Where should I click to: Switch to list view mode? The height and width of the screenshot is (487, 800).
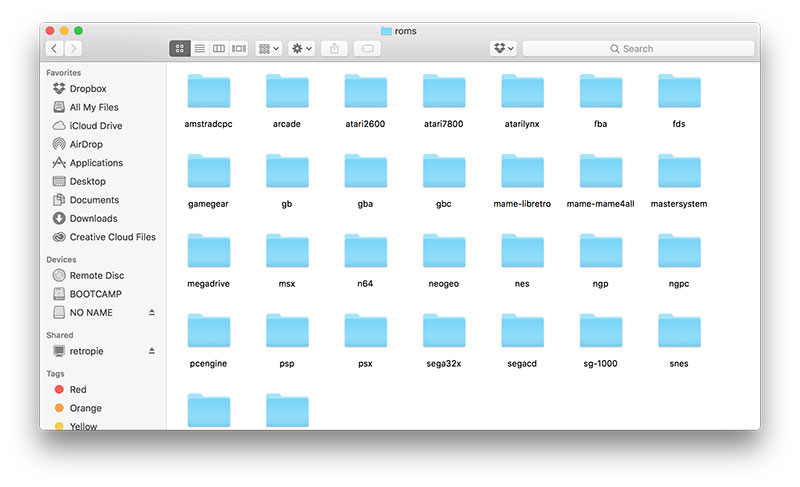tap(199, 48)
